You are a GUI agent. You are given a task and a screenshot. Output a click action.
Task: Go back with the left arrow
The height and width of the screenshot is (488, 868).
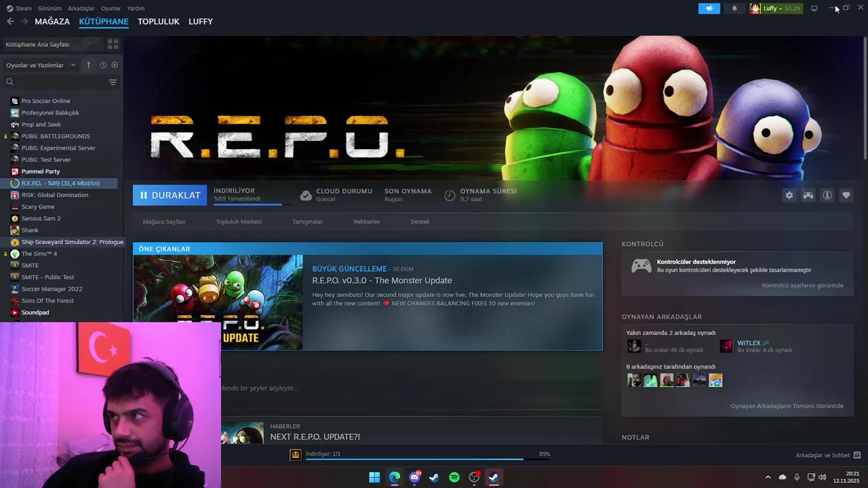[x=10, y=22]
